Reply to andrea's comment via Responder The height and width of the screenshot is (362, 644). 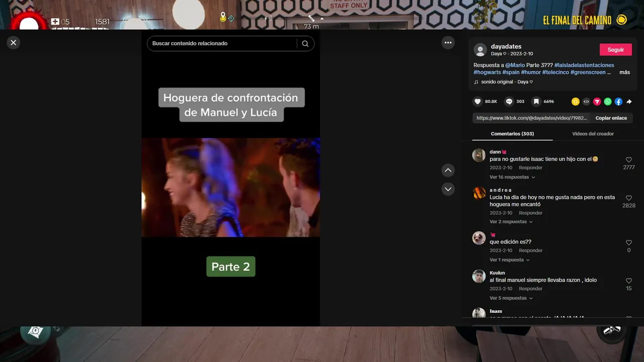[x=531, y=213]
